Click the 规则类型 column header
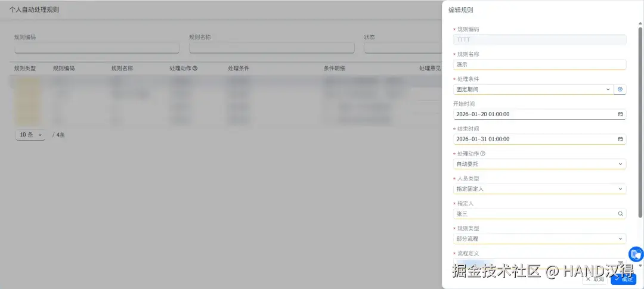The image size is (644, 289). pos(25,69)
